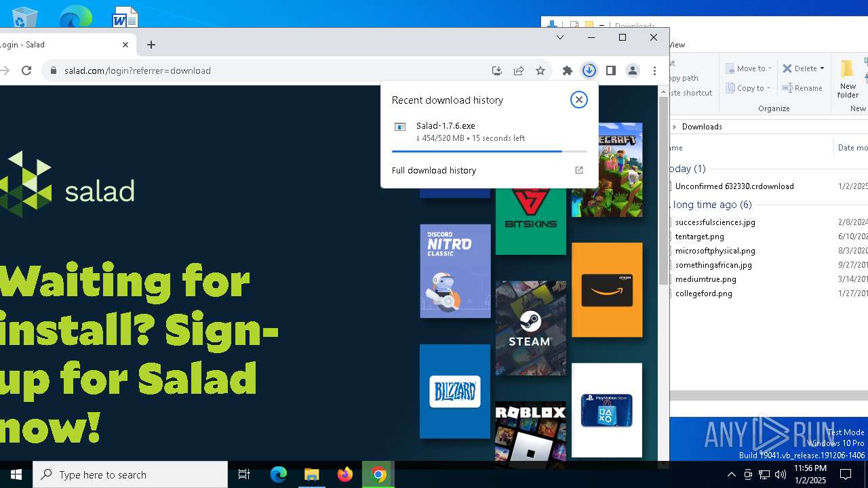Screen dimensions: 868x488
Task: Open the Windows Start menu
Action: [16, 474]
